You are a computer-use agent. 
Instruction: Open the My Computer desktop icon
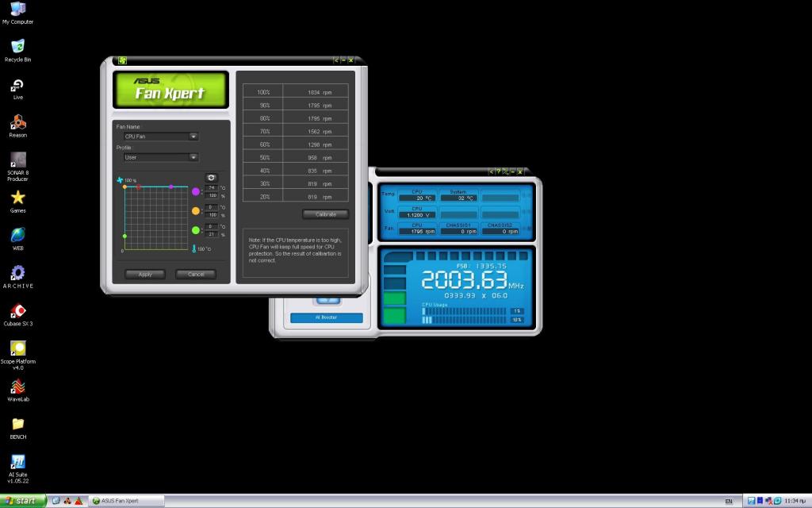coord(17,13)
